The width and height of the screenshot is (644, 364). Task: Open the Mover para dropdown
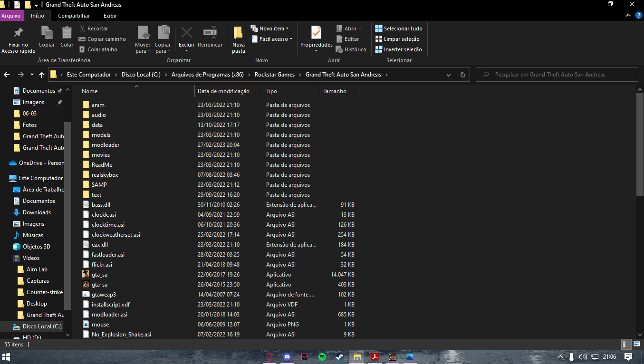(143, 39)
